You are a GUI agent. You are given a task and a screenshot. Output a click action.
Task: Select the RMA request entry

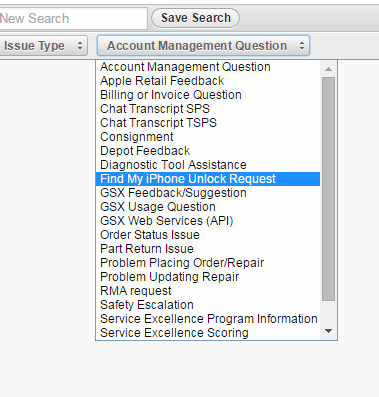coord(208,291)
